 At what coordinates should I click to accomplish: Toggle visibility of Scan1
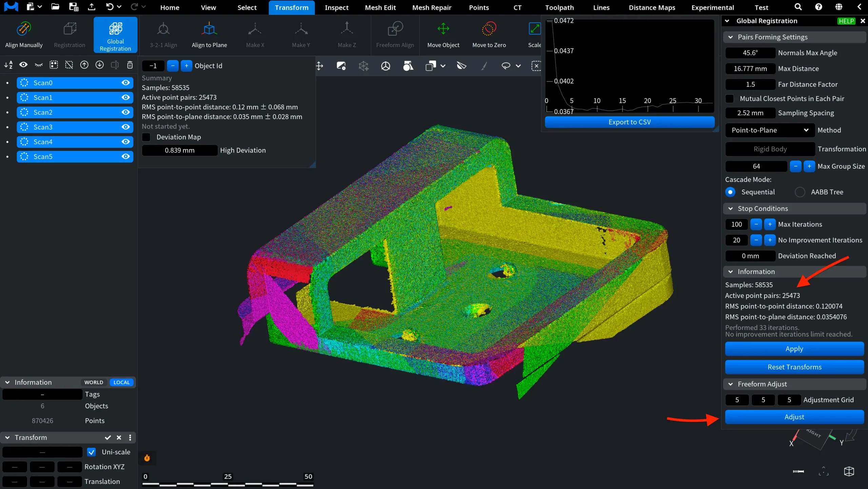[x=126, y=98]
